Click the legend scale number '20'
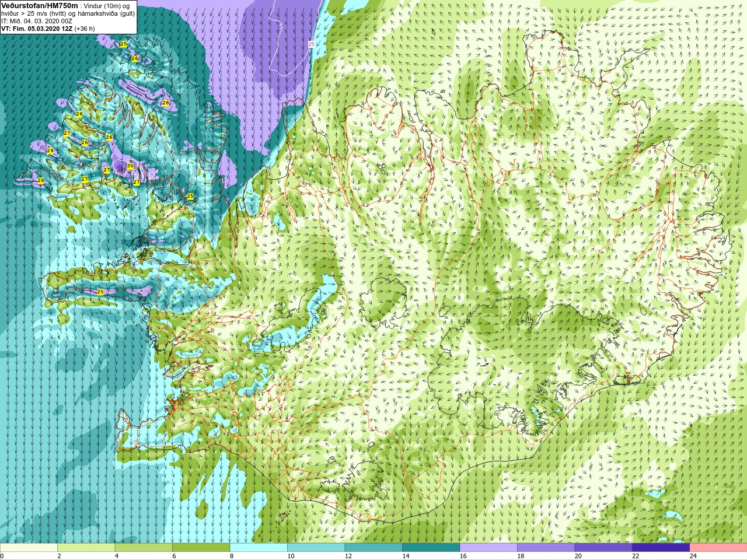Image resolution: width=747 pixels, height=560 pixels. (x=578, y=556)
